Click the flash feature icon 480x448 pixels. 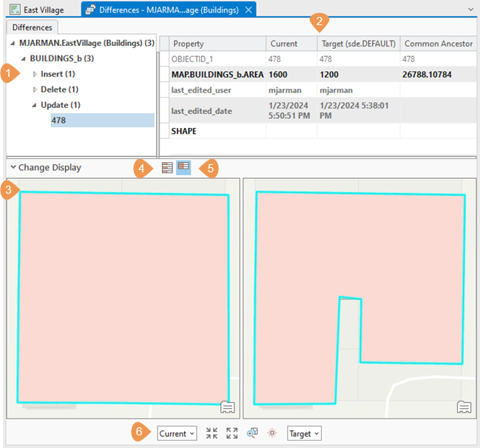[x=272, y=434]
